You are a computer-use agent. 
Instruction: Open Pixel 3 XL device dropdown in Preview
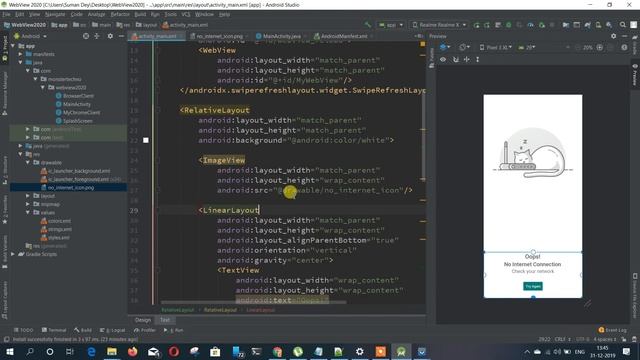click(x=496, y=47)
